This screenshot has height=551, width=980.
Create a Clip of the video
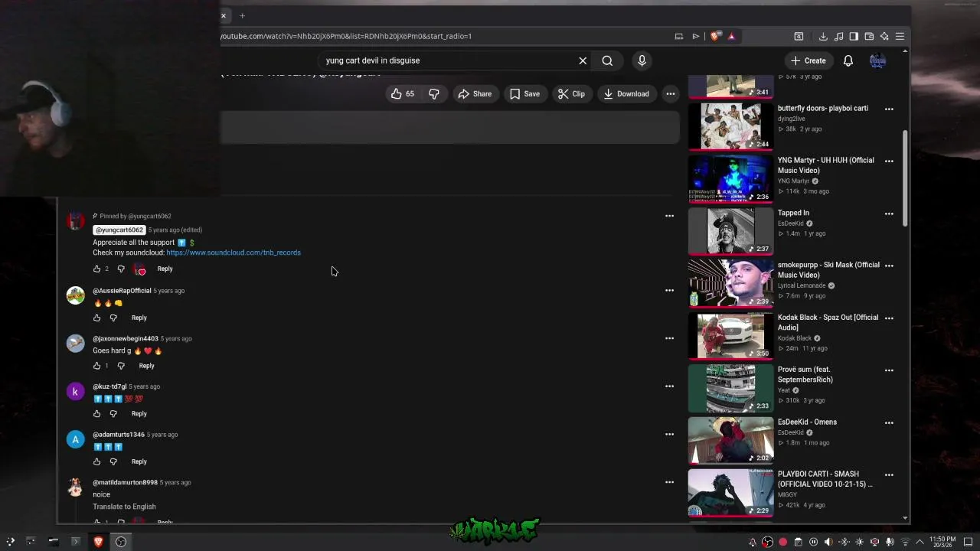(x=571, y=93)
